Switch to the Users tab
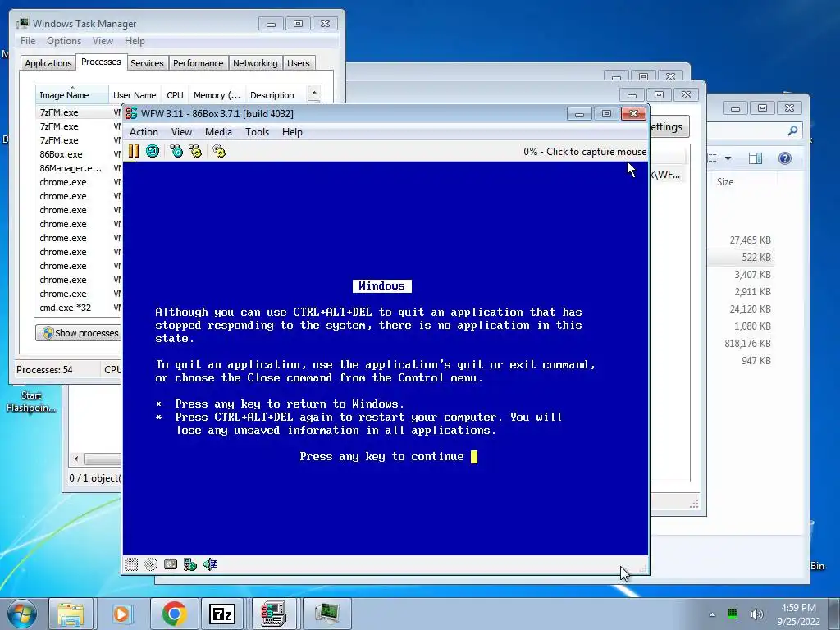The image size is (840, 630). (299, 63)
